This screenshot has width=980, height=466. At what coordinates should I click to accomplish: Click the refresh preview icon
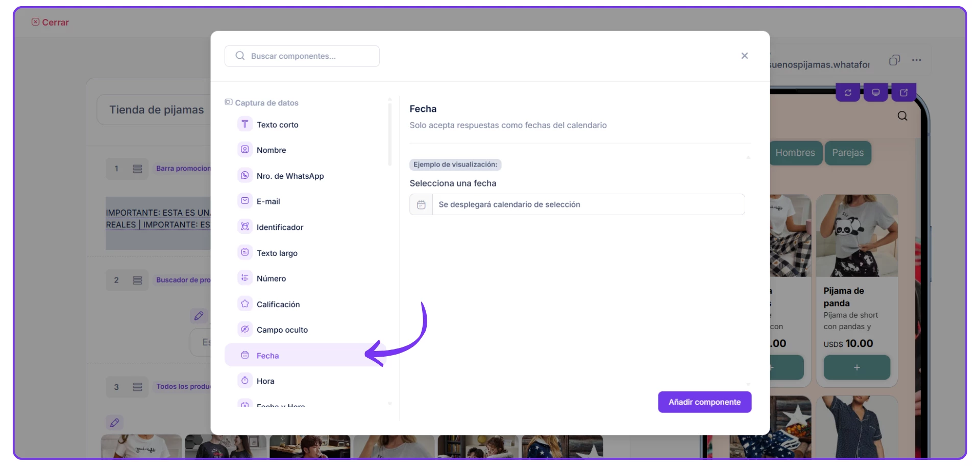tap(848, 92)
